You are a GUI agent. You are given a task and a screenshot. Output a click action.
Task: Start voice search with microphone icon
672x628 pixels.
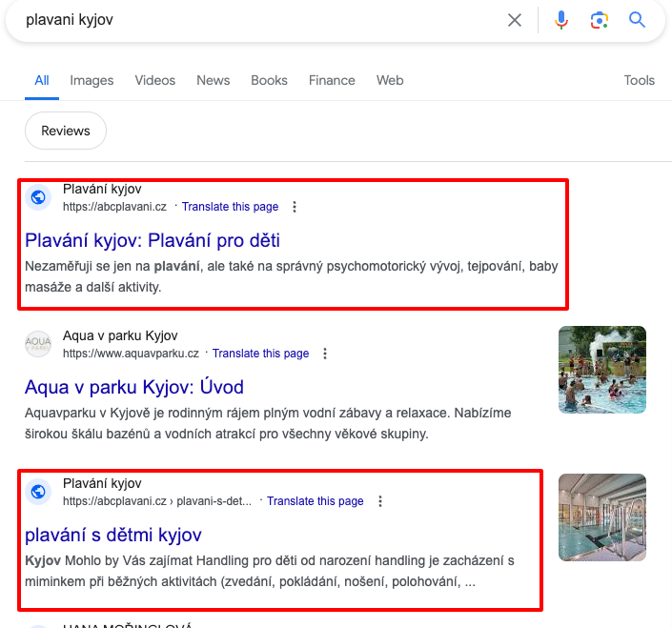pyautogui.click(x=561, y=20)
